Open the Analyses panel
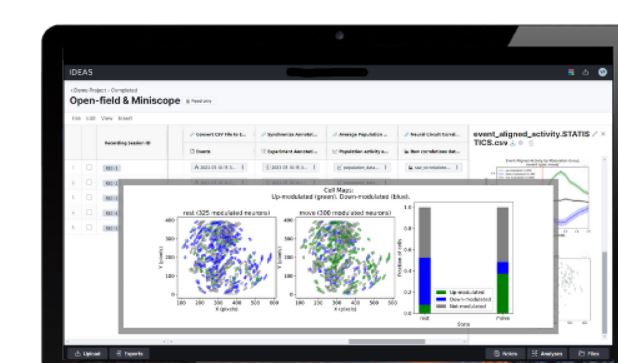 pos(547,354)
